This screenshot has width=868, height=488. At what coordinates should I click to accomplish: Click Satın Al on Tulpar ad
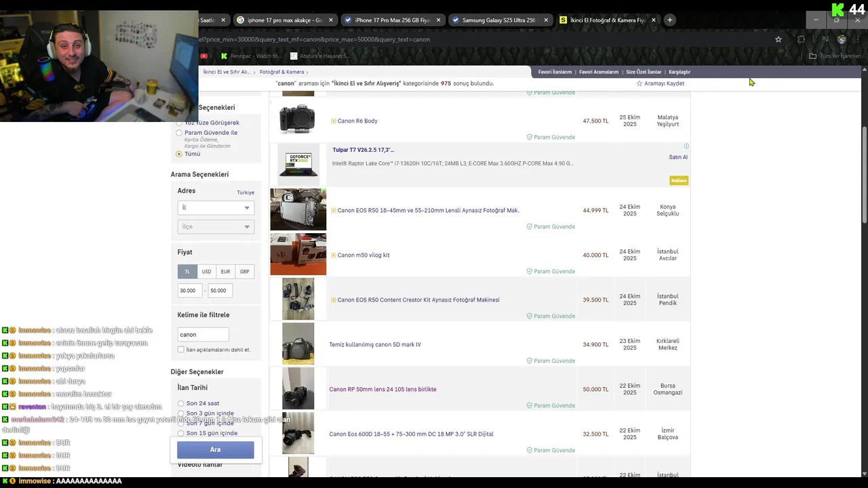tap(678, 157)
